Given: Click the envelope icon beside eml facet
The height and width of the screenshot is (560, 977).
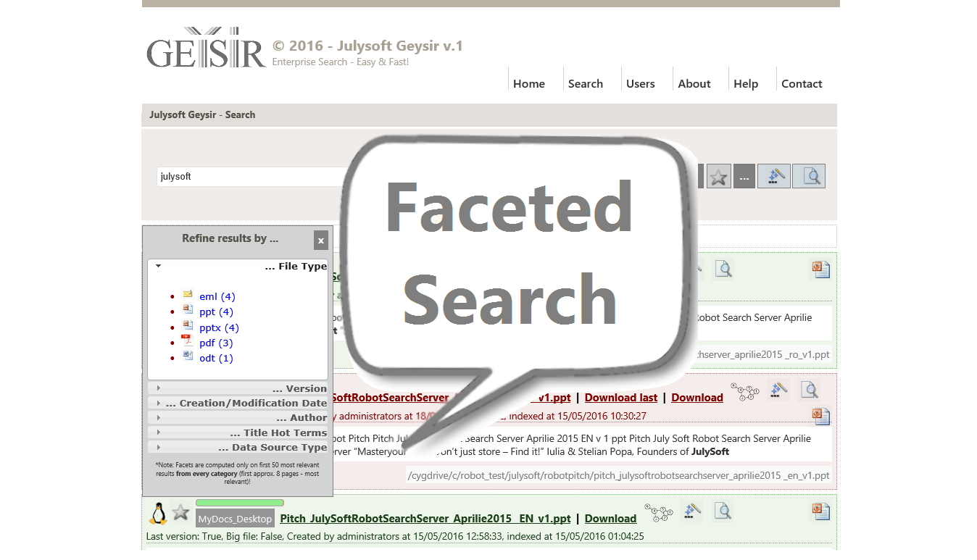Looking at the screenshot, I should pyautogui.click(x=188, y=295).
